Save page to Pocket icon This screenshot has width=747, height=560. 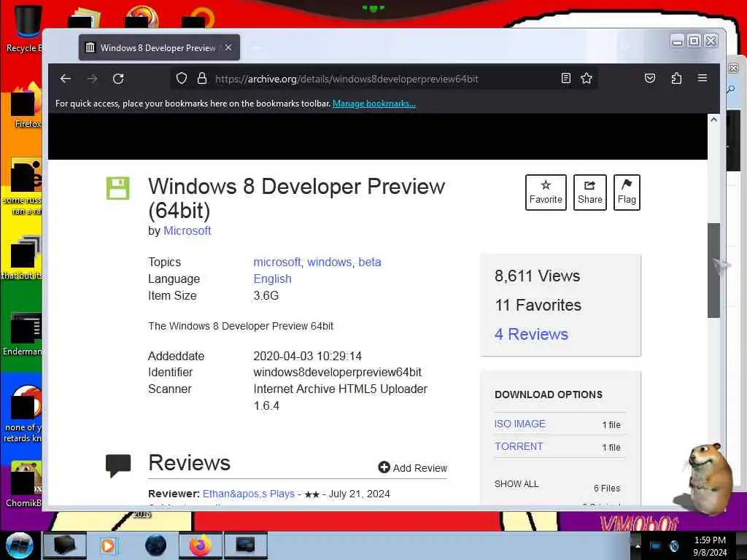point(650,78)
